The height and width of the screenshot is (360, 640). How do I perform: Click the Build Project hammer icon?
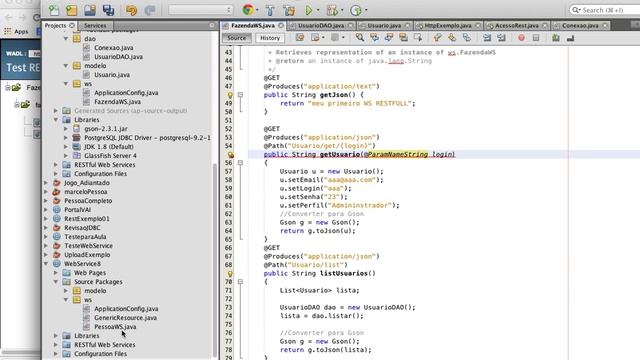[x=270, y=10]
